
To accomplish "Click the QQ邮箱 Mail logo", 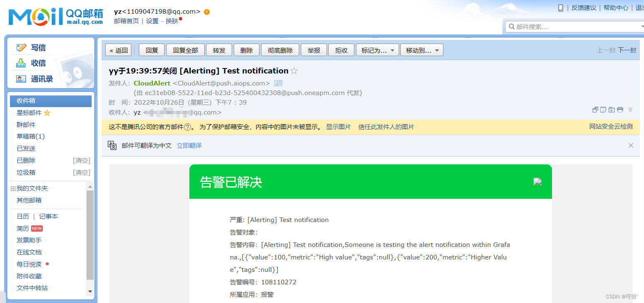I will (56, 16).
